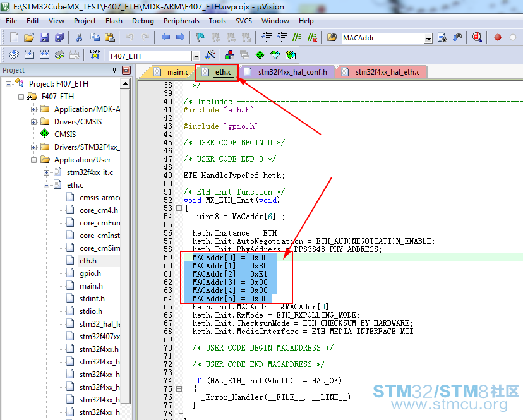Viewport: 523px width, 420px height.
Task: Collapse the F407_ETH target node
Action: click(x=21, y=97)
